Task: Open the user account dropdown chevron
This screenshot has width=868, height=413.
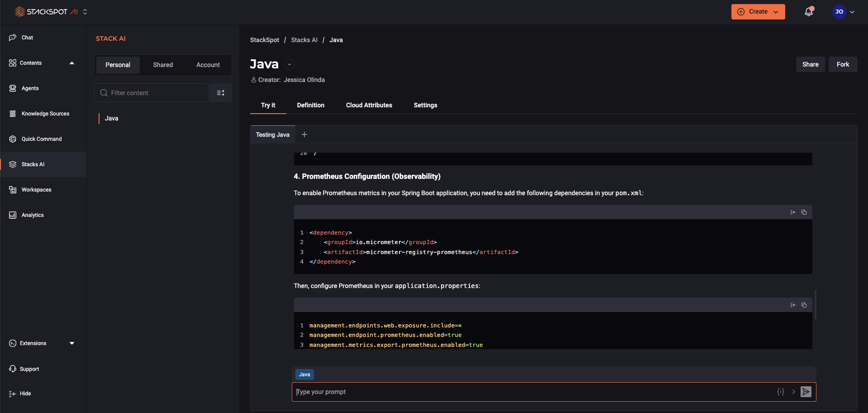Action: point(852,12)
